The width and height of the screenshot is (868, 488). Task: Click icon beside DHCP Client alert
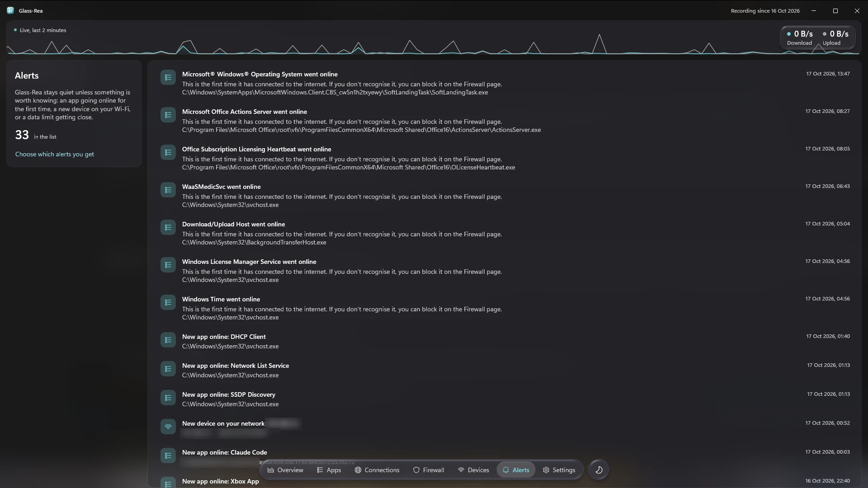point(168,340)
